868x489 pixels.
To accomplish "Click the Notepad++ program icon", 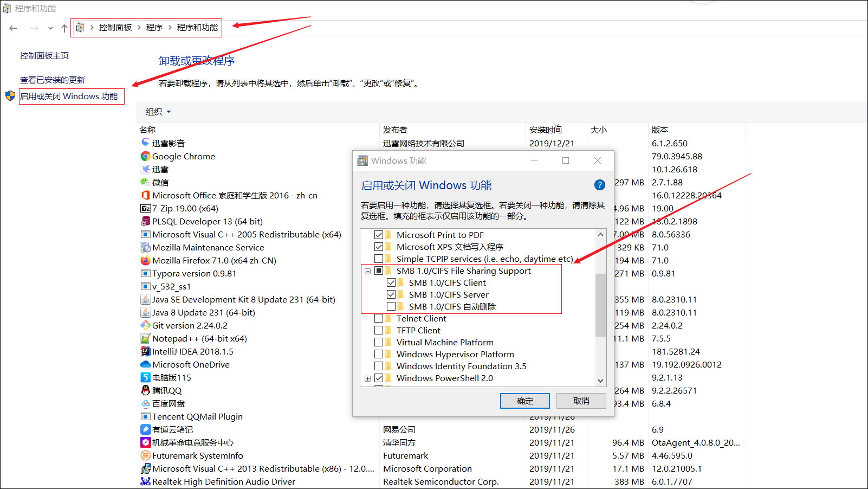I will point(145,338).
